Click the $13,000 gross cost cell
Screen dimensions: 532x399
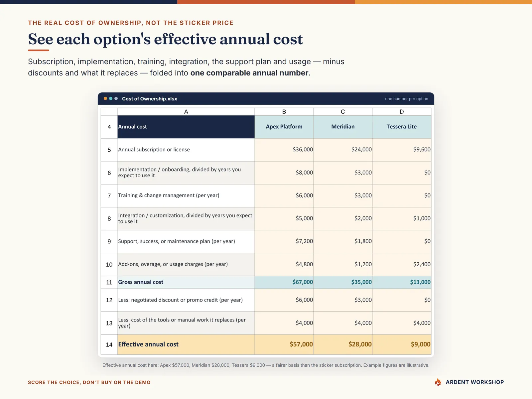tap(402, 282)
